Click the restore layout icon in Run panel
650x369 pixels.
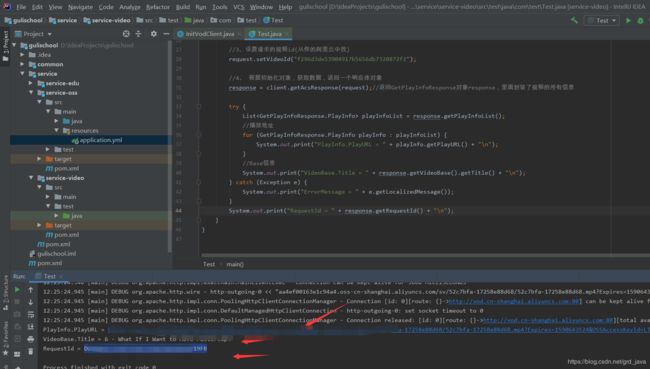click(17, 354)
